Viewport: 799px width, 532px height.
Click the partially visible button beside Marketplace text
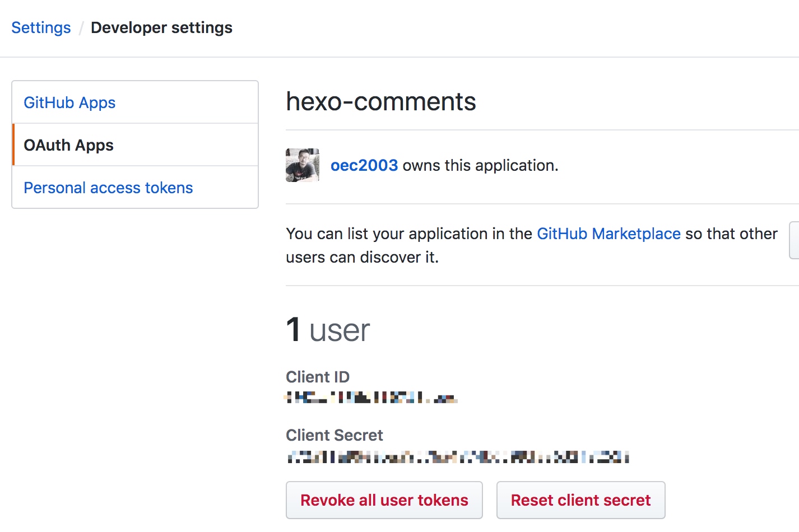point(794,240)
